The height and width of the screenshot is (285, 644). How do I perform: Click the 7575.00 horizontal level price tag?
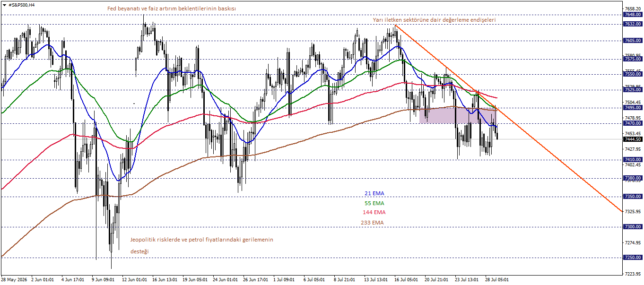click(x=633, y=59)
